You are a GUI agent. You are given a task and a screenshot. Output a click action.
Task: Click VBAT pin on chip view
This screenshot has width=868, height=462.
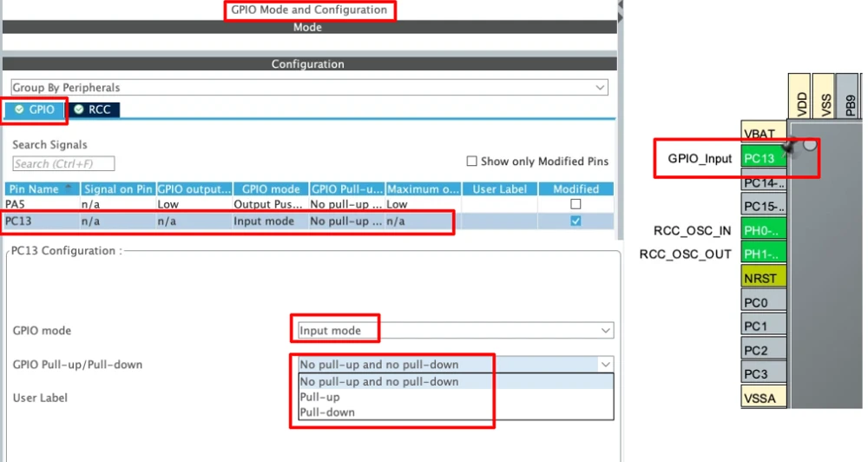(763, 133)
